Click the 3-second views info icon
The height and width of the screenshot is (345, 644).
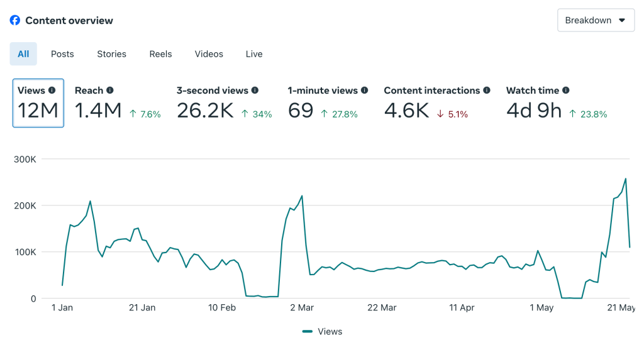coord(255,90)
